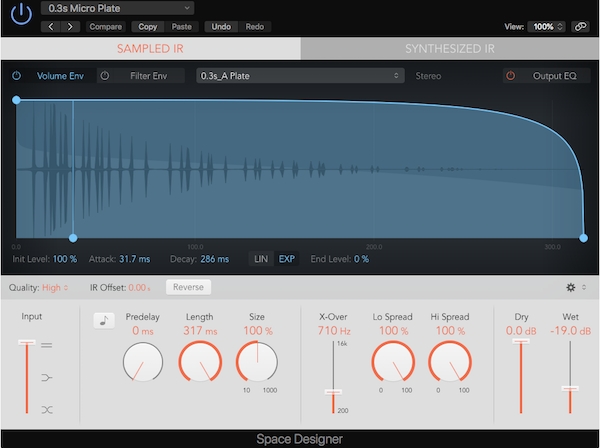Click the Attack 31.7 ms value
Viewport: 600px width, 448px height.
click(x=135, y=259)
